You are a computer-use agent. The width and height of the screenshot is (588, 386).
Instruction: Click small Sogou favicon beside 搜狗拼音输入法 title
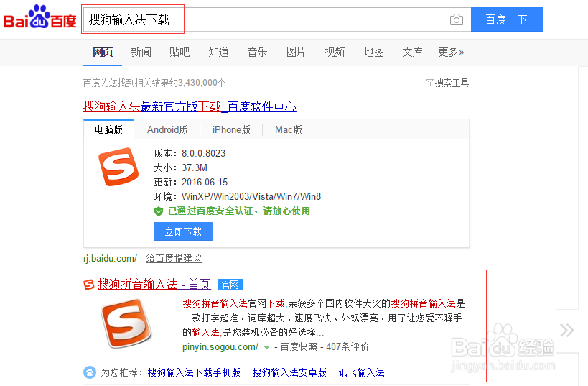pyautogui.click(x=88, y=285)
